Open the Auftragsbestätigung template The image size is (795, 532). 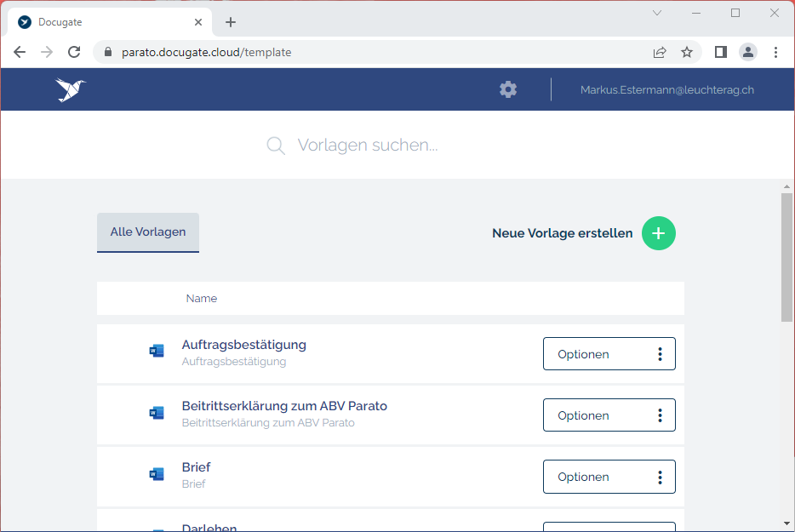(x=244, y=345)
